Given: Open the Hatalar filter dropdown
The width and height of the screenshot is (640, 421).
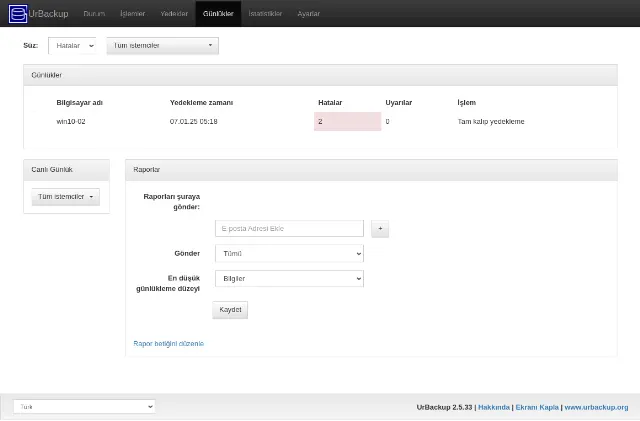Looking at the screenshot, I should [x=73, y=46].
